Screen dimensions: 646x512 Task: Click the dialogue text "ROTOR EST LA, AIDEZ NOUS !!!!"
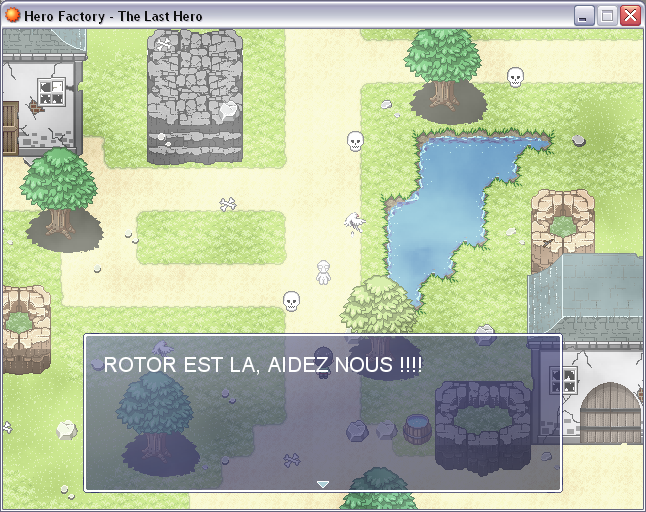coord(263,365)
